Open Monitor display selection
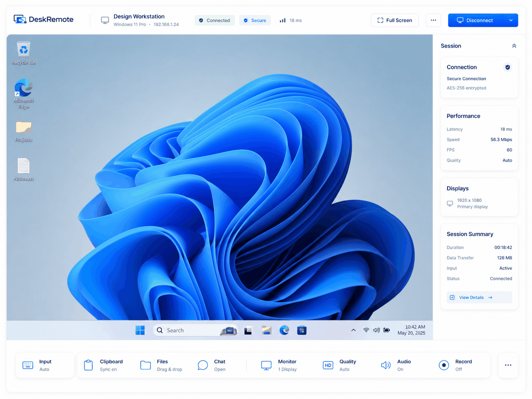The image size is (532, 399). (x=279, y=365)
